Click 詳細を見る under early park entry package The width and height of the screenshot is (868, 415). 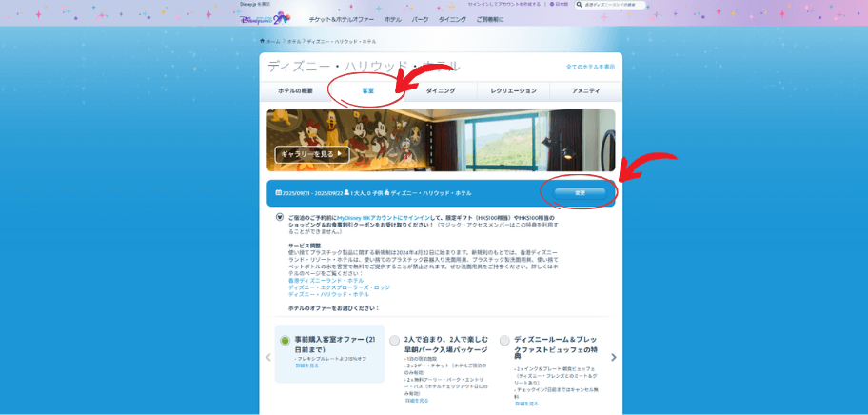pos(417,400)
